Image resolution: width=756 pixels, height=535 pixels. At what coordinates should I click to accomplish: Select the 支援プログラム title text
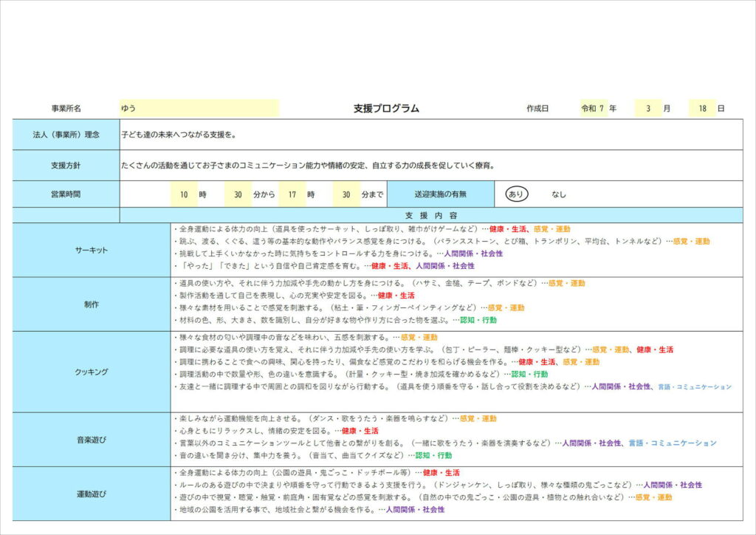386,108
